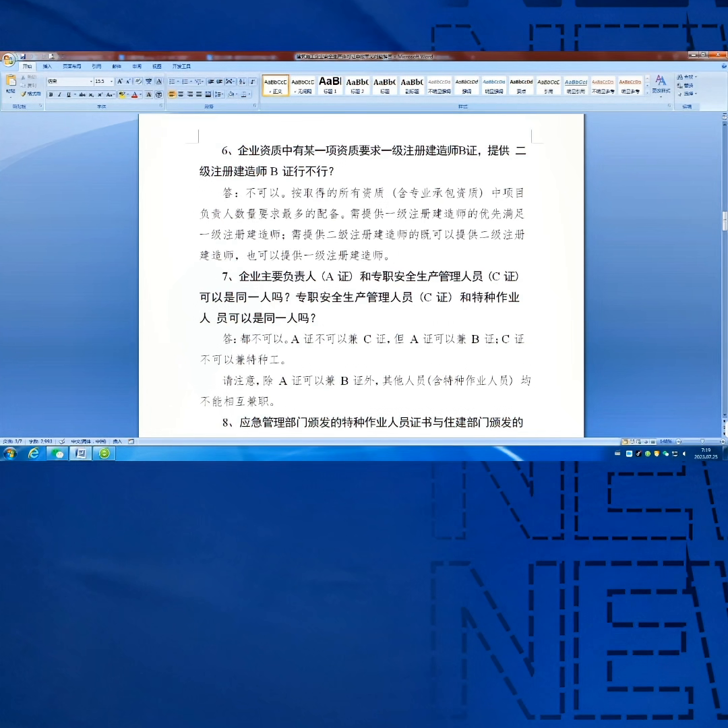The image size is (728, 728).
Task: Switch to Insert (插入) tab
Action: pos(47,66)
